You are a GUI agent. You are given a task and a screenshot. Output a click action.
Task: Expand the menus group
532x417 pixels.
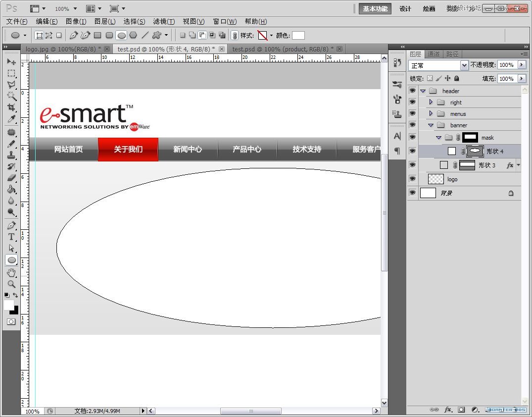[x=431, y=113]
